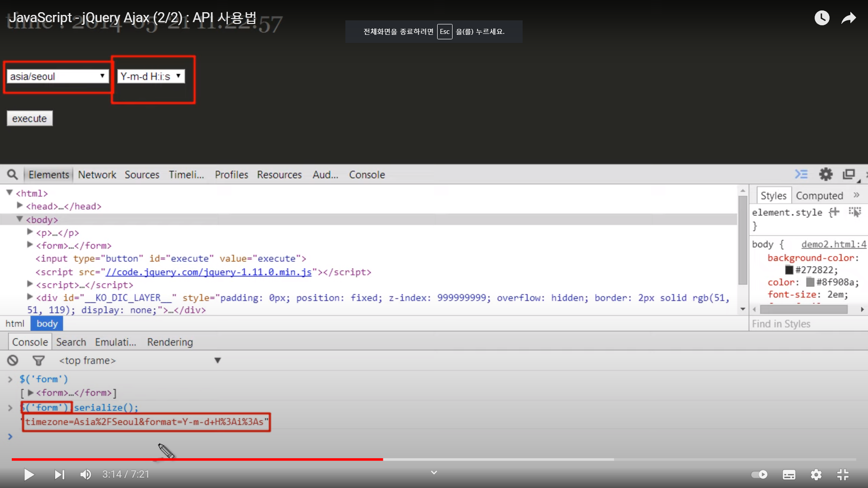Image resolution: width=868 pixels, height=488 pixels.
Task: Click the color #8f908a swatch
Action: pos(810,282)
